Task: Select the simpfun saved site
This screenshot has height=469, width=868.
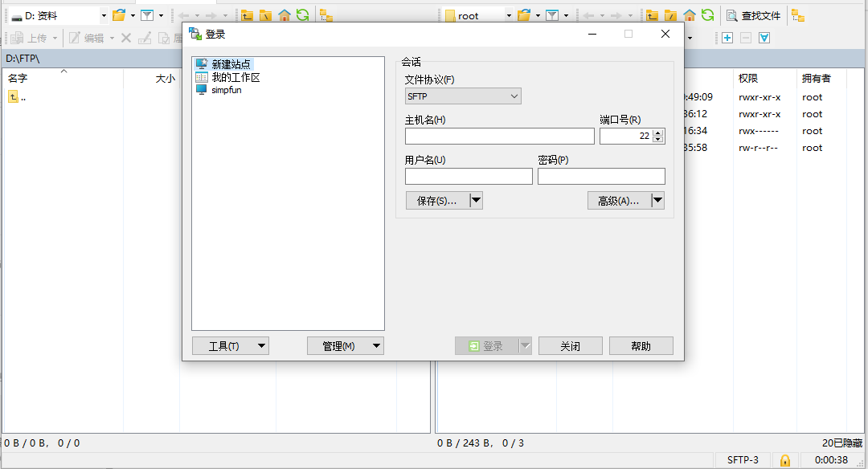Action: pos(226,90)
